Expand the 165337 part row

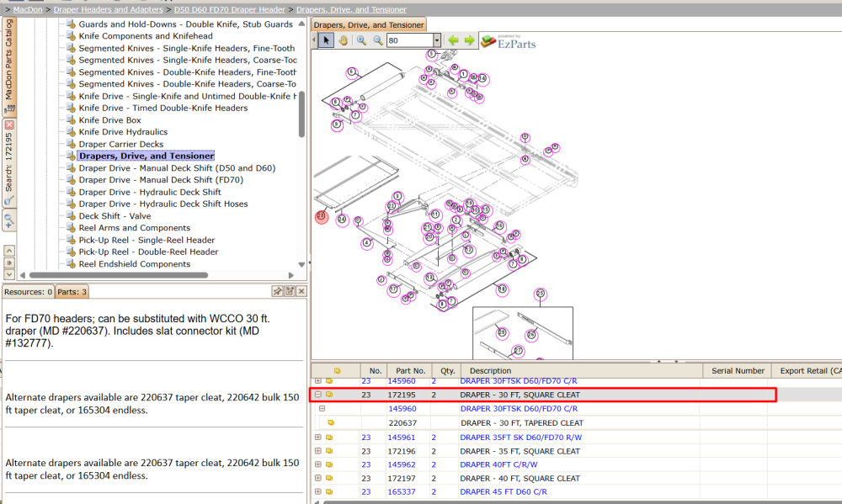click(318, 491)
